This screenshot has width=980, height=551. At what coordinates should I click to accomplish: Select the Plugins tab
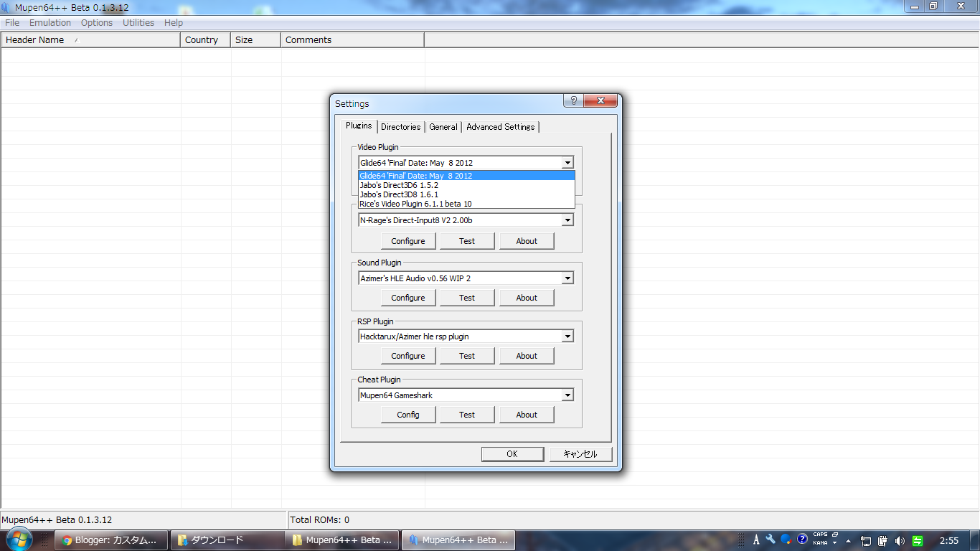[359, 126]
